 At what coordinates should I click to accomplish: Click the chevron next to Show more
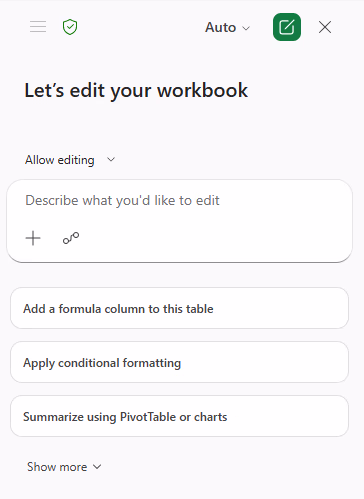[x=97, y=467]
